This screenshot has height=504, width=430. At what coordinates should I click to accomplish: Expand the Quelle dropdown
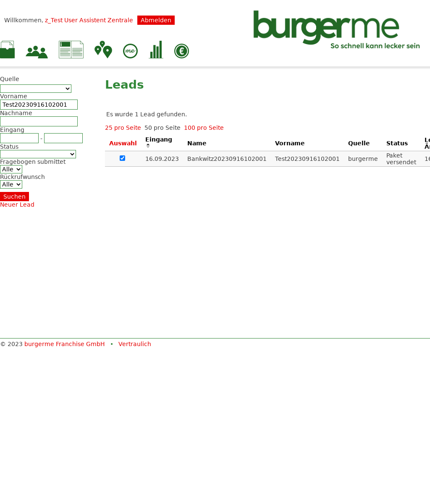[x=36, y=89]
